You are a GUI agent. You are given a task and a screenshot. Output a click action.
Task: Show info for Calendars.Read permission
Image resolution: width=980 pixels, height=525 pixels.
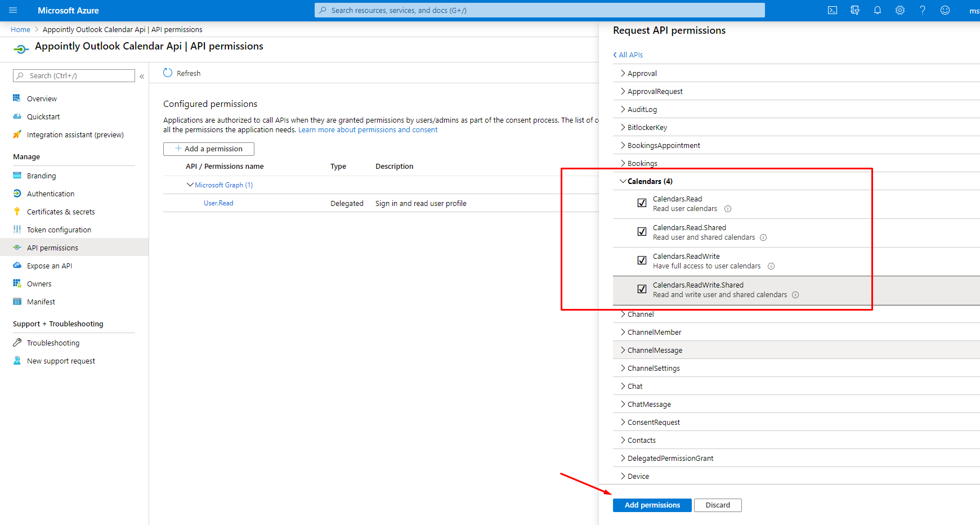coord(728,209)
